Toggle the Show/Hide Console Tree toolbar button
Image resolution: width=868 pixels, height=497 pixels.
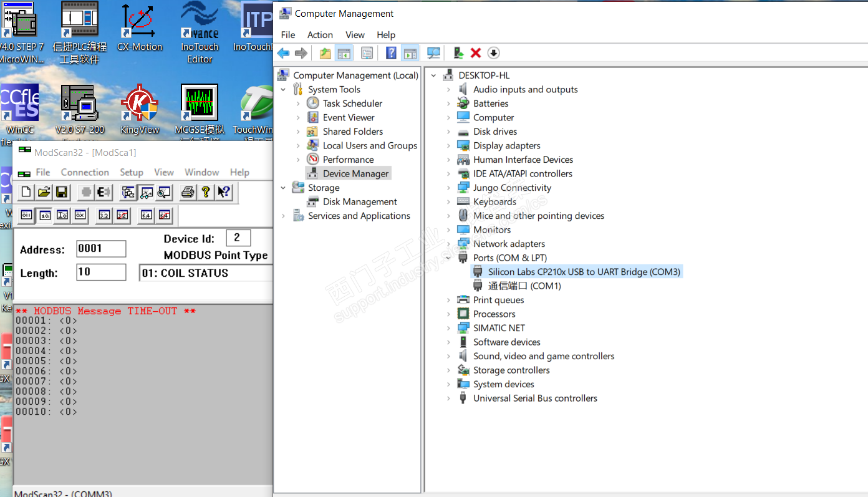343,53
